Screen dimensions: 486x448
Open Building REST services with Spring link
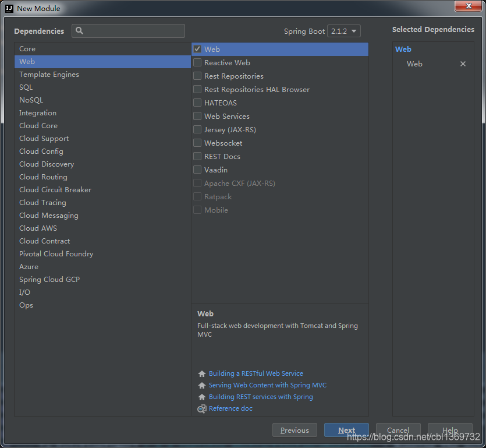click(261, 397)
